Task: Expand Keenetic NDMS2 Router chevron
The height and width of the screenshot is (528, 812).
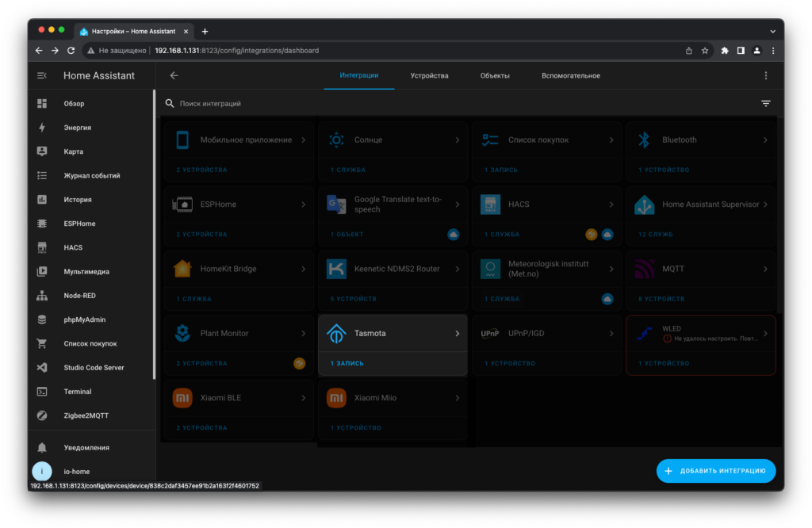Action: pyautogui.click(x=458, y=269)
